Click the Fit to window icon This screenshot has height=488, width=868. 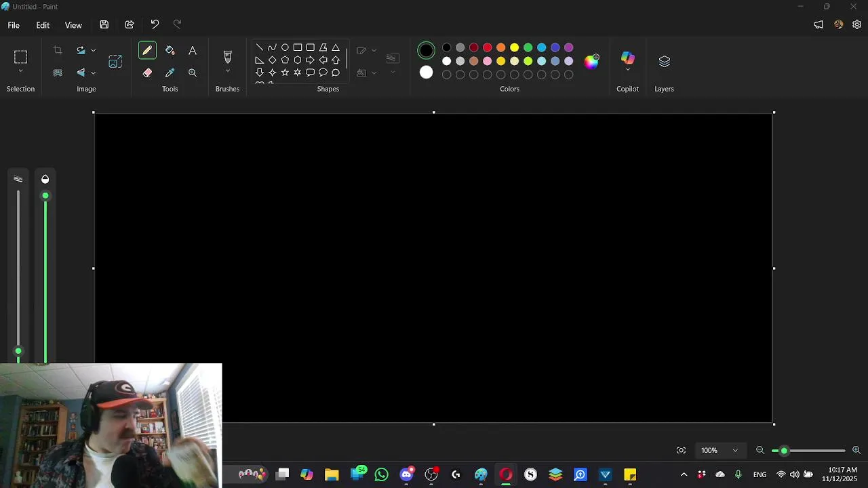click(x=682, y=451)
